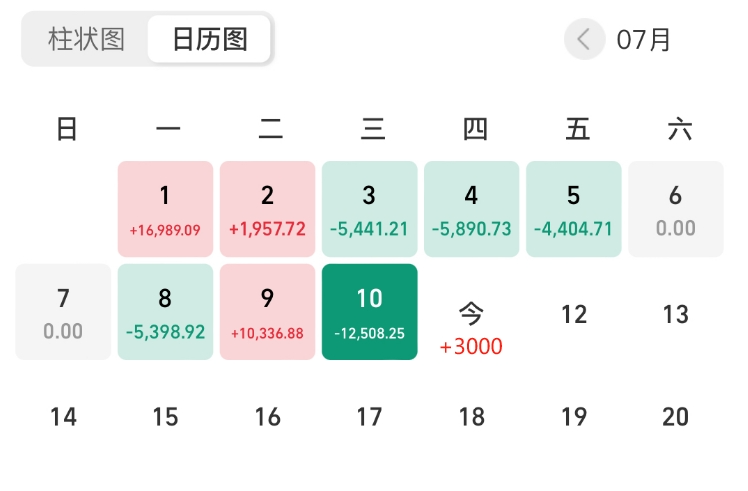
Task: Click the 五 Friday column header
Action: pos(578,129)
